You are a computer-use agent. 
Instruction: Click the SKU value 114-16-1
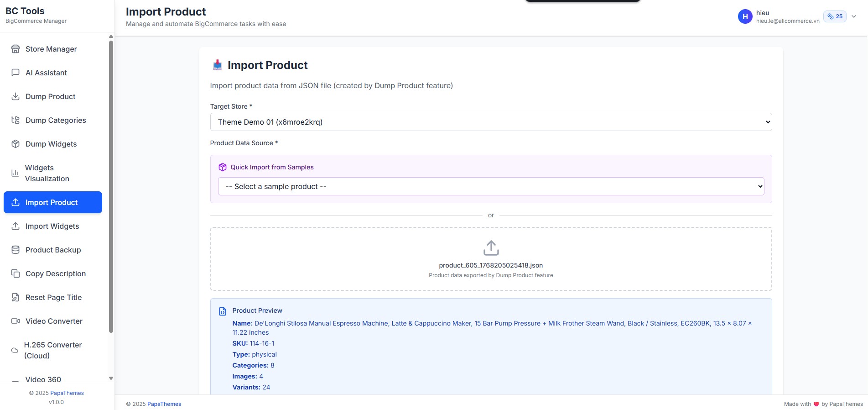(262, 343)
